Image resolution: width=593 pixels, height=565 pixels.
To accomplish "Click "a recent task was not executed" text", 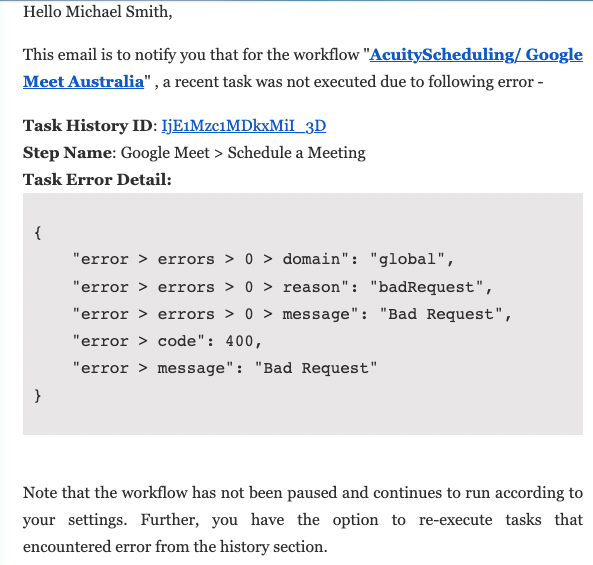I will click(x=268, y=82).
